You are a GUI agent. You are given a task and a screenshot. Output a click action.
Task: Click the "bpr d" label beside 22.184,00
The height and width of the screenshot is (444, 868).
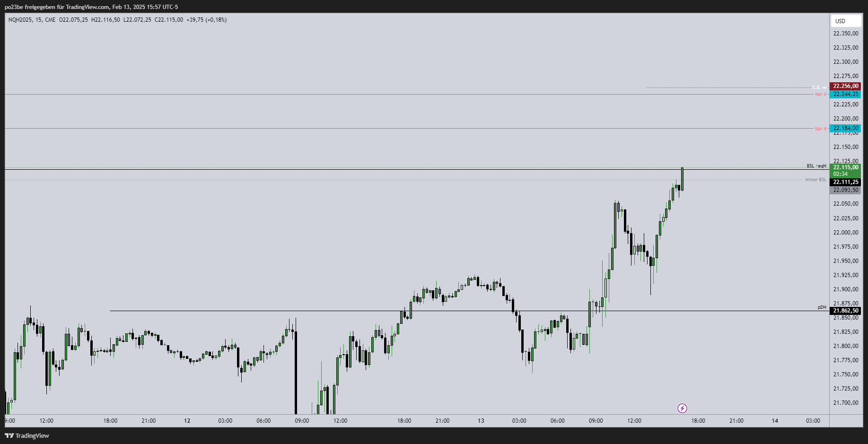point(820,129)
